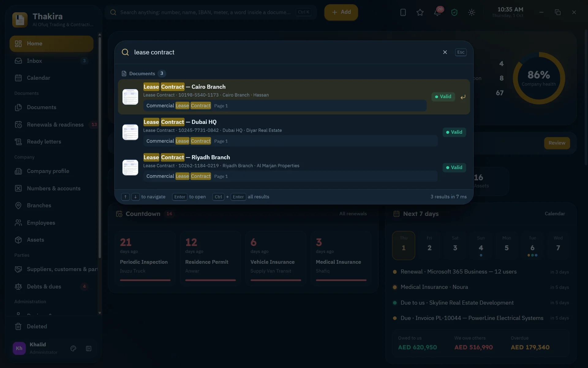Click the enter-arrow icon on Cairo Branch result
Viewport: 588px width, 368px height.
point(463,97)
